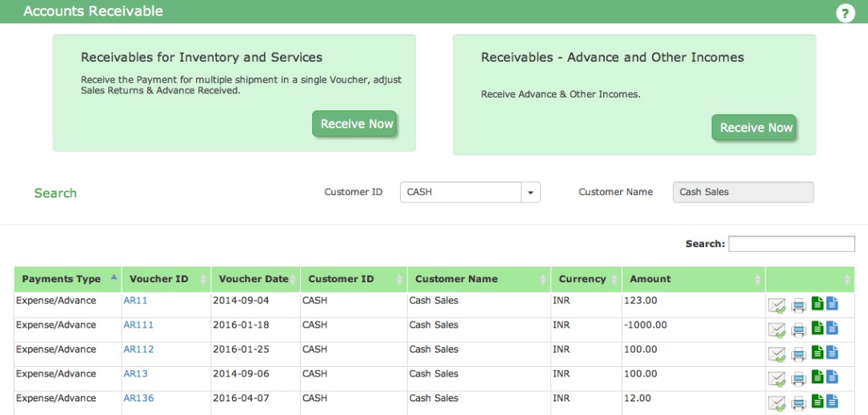Open the blue document icon for AR136

(832, 401)
